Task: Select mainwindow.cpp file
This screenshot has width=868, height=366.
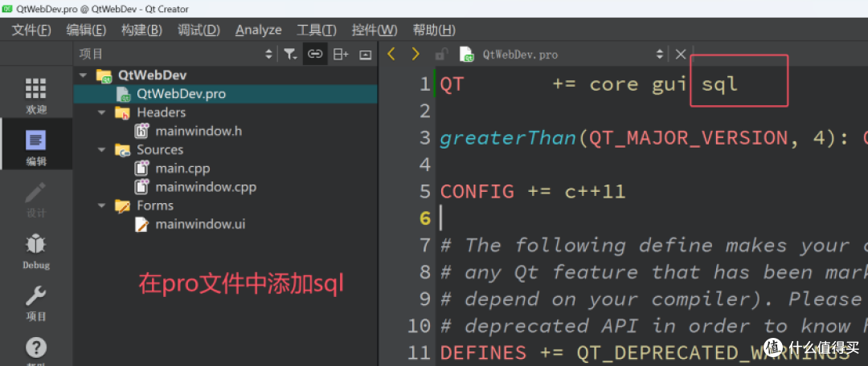Action: [x=206, y=187]
